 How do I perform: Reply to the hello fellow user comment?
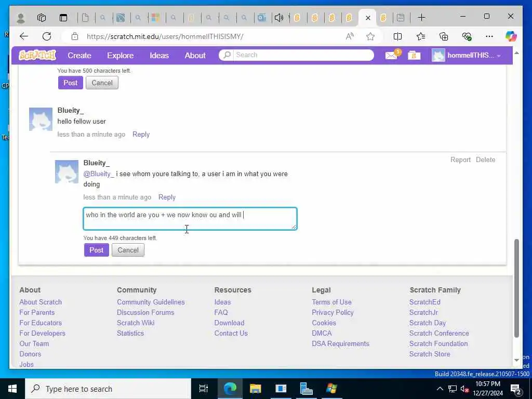pos(141,135)
